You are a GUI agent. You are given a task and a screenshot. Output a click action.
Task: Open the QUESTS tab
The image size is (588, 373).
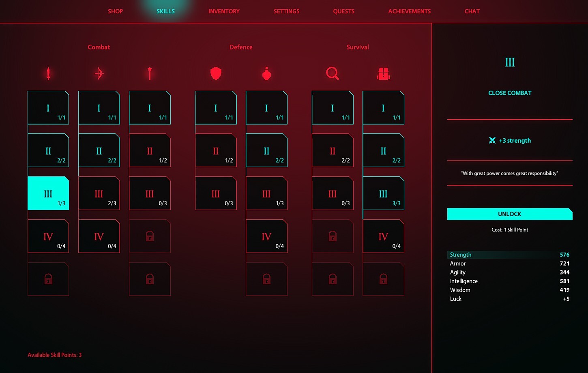(x=343, y=11)
